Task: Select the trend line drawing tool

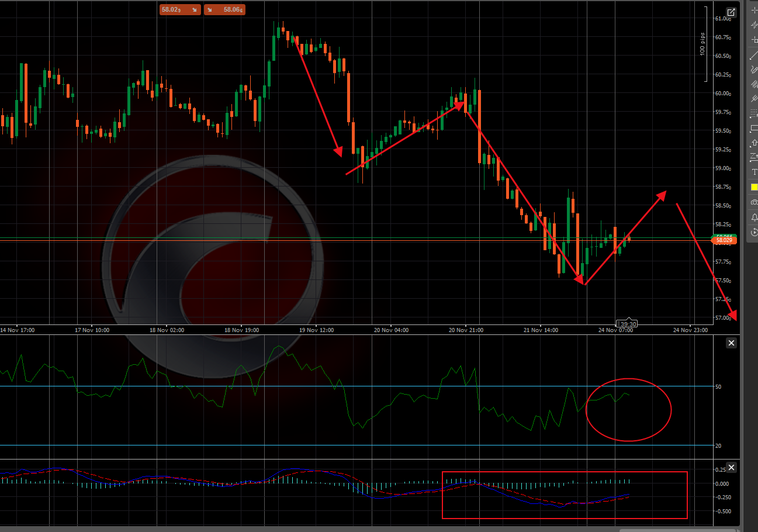Action: 754,55
